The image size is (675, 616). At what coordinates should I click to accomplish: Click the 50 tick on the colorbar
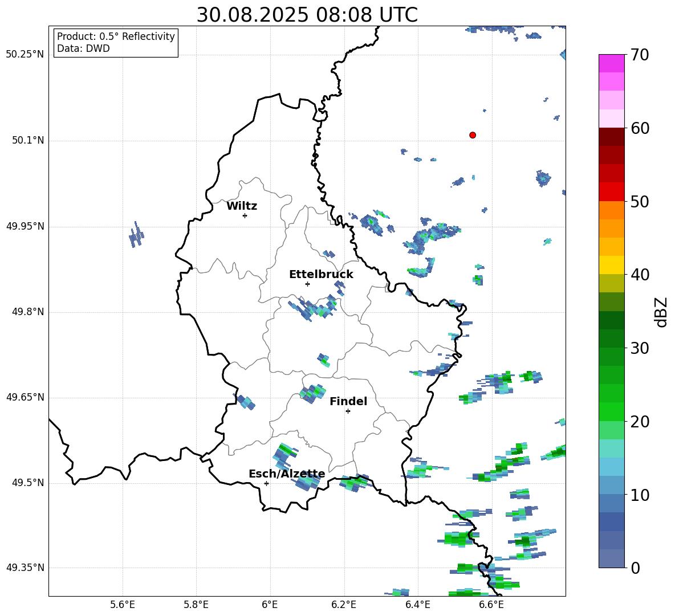(640, 202)
